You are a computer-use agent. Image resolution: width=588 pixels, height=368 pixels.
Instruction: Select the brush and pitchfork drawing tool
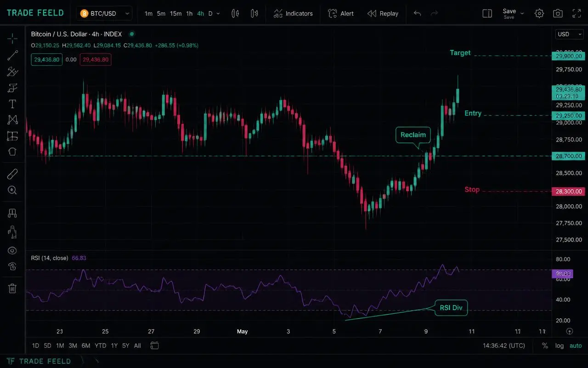[12, 72]
